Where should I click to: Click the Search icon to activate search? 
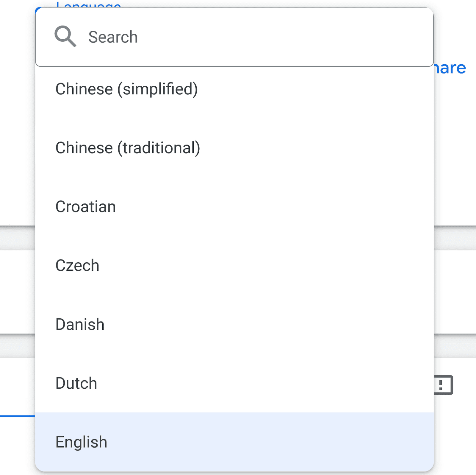66,36
